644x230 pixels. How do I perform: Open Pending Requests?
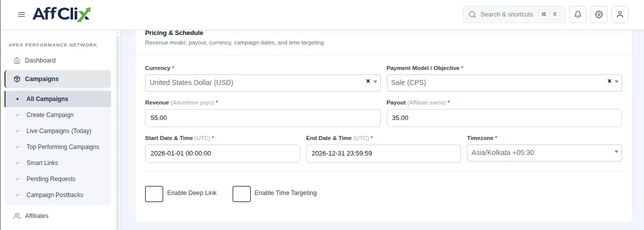click(x=58, y=179)
